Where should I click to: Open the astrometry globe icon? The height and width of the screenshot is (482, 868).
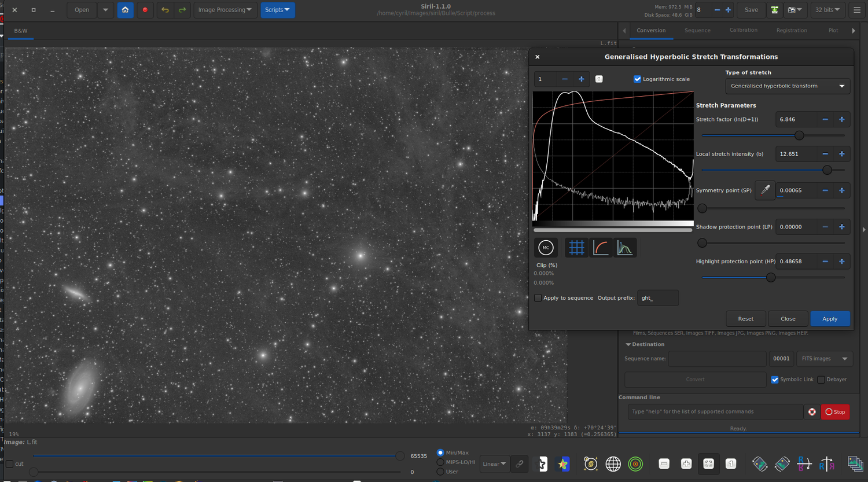coord(613,463)
